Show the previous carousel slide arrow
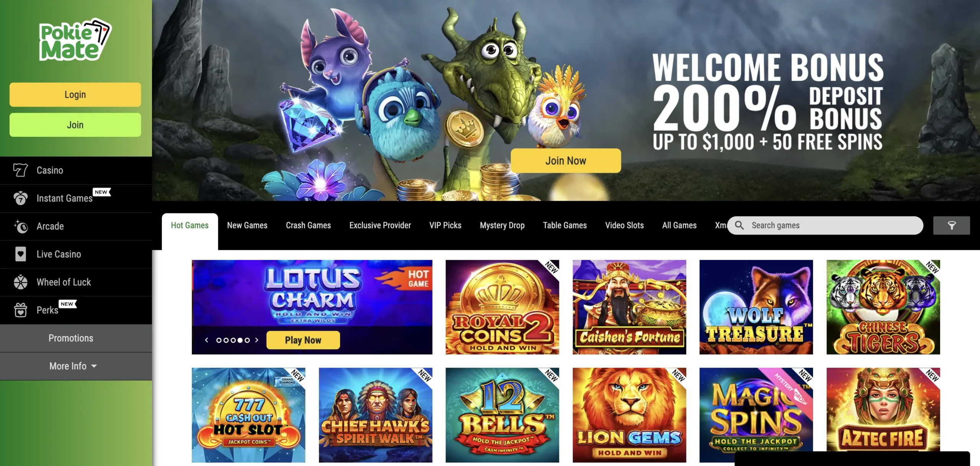This screenshot has width=980, height=466. click(x=207, y=340)
